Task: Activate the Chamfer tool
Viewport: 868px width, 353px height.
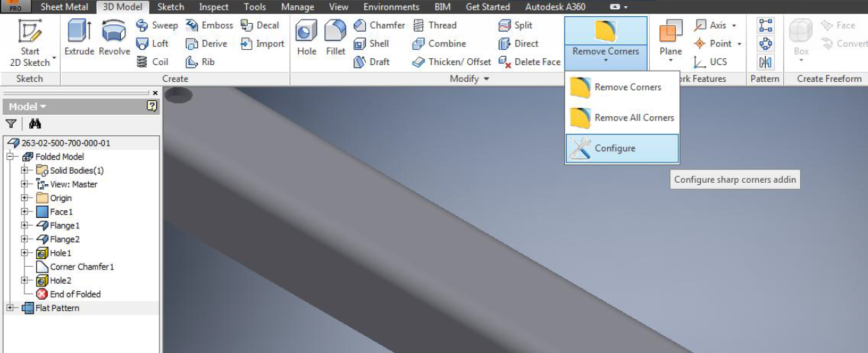Action: click(x=379, y=25)
